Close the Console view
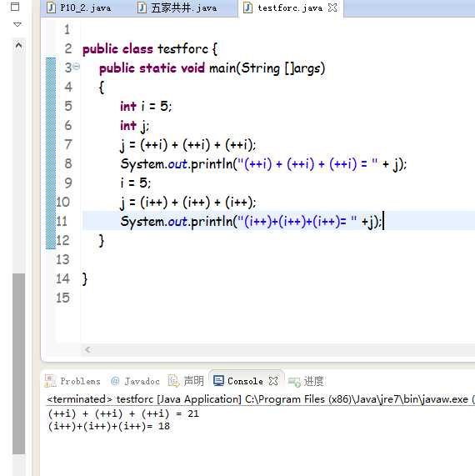The image size is (475, 476). pos(273,381)
